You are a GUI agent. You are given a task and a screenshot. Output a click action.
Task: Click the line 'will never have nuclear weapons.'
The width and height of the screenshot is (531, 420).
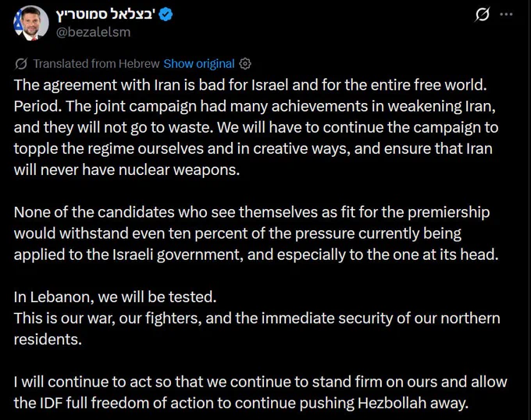click(127, 169)
